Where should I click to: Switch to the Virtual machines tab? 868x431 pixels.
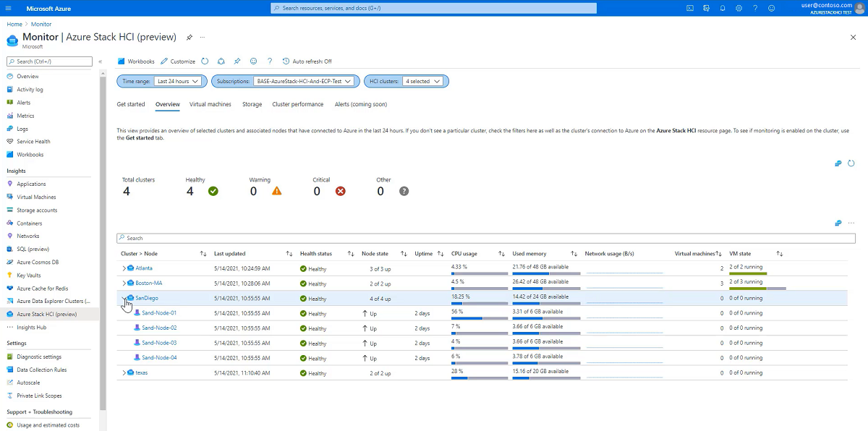[210, 104]
